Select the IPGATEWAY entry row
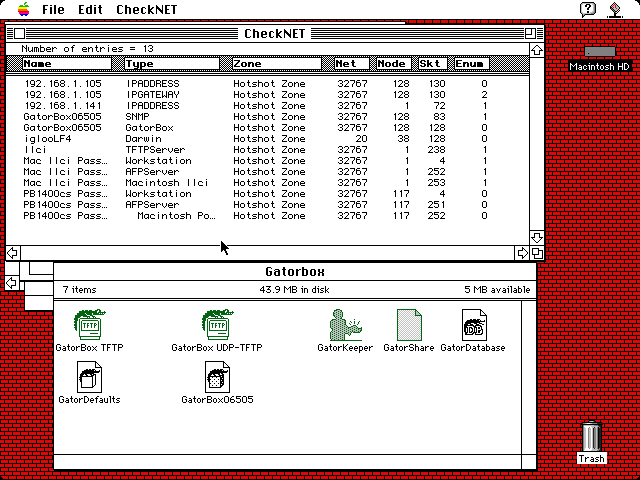This screenshot has height=480, width=640. [255, 95]
